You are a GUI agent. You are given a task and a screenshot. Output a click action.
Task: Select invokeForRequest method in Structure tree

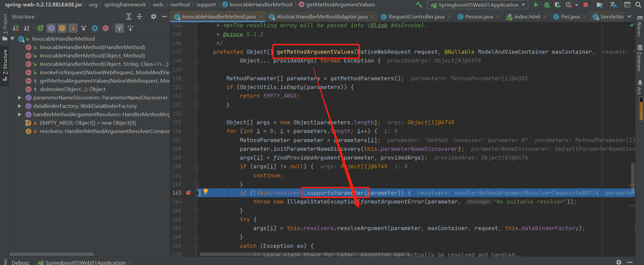click(105, 73)
